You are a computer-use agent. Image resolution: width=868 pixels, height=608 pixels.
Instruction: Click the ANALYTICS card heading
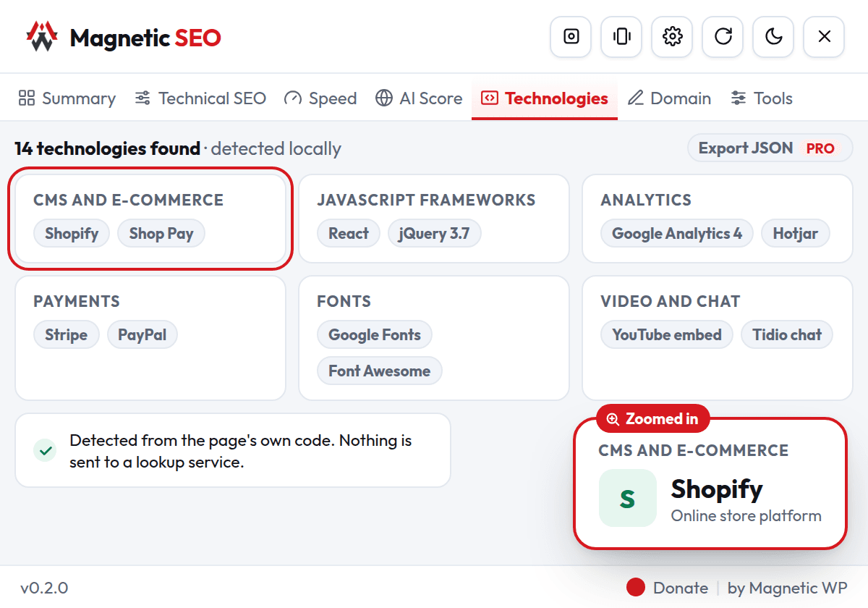pos(646,200)
